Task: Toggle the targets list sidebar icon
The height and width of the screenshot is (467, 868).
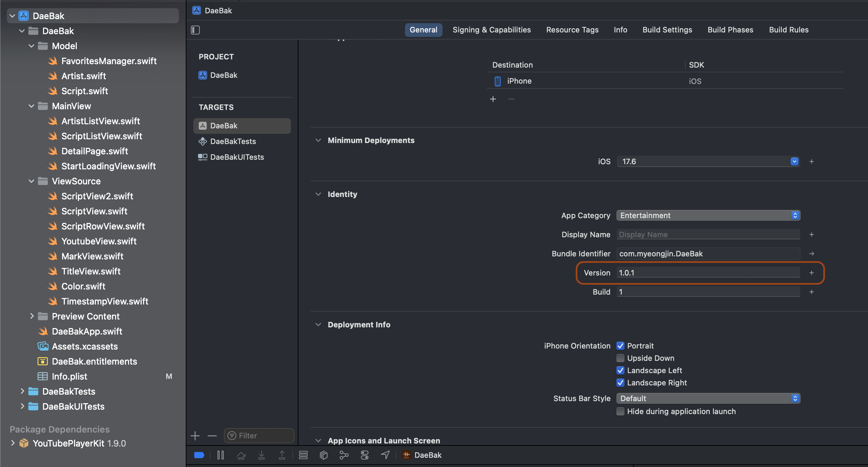Action: pyautogui.click(x=195, y=30)
